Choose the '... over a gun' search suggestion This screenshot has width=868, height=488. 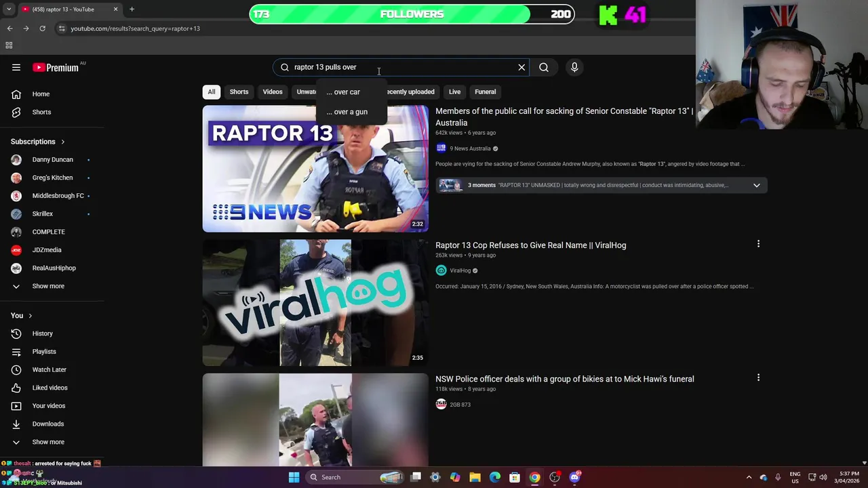(351, 112)
